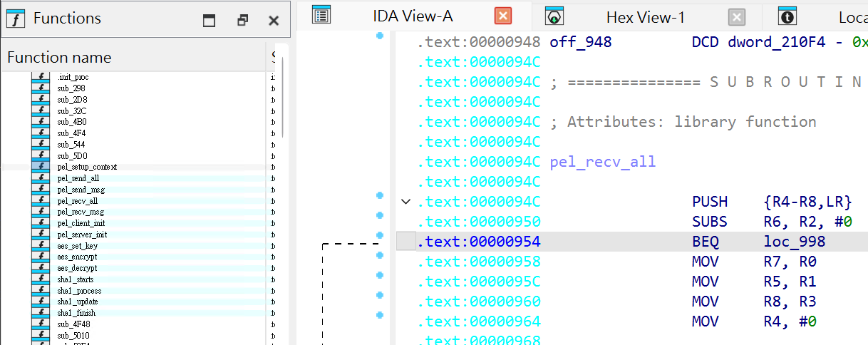The width and height of the screenshot is (868, 345).
Task: Click the function icon beside sha1_starts
Action: pos(41,279)
